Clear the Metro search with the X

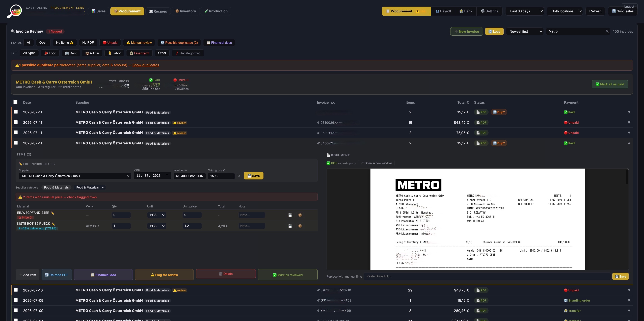coord(607,31)
